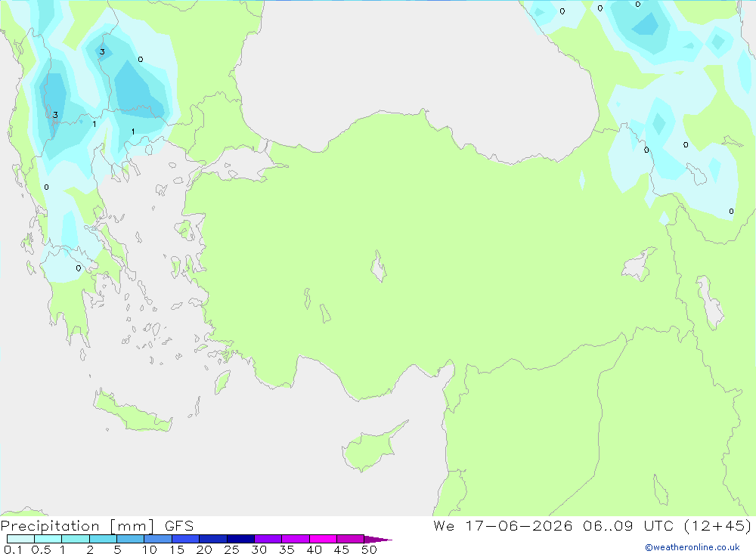Click the purple arrow tip above 50 mm
Viewport: 756px width, 554px height.
pos(378,539)
